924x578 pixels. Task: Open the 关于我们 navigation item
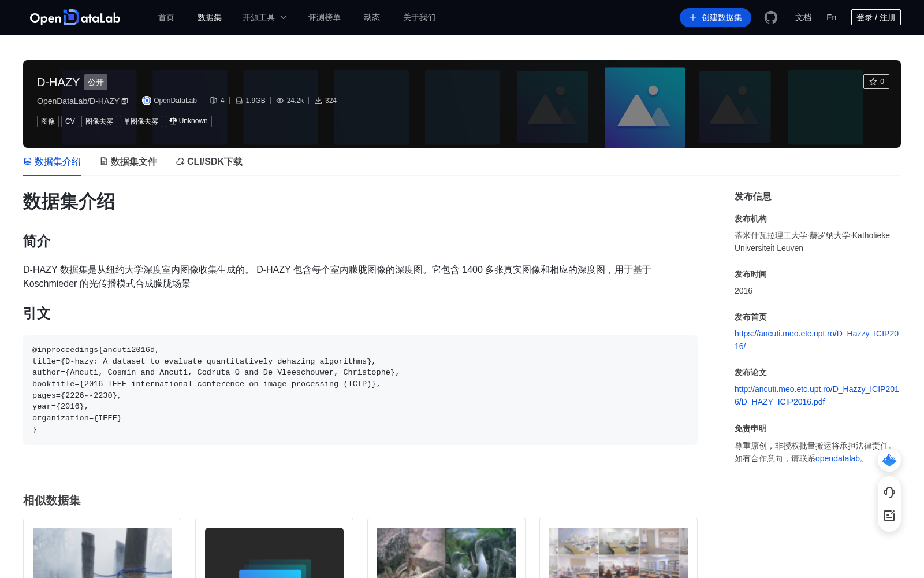tap(419, 17)
